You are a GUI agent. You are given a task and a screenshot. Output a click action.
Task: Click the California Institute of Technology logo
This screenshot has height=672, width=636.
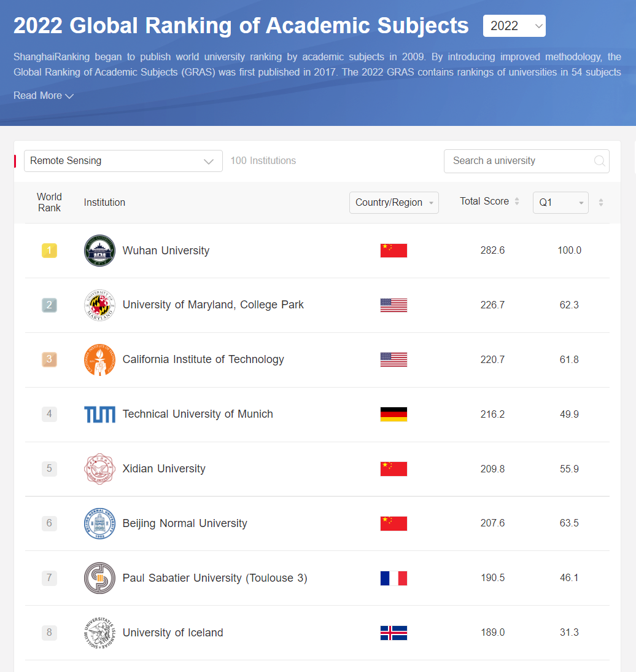tap(99, 360)
